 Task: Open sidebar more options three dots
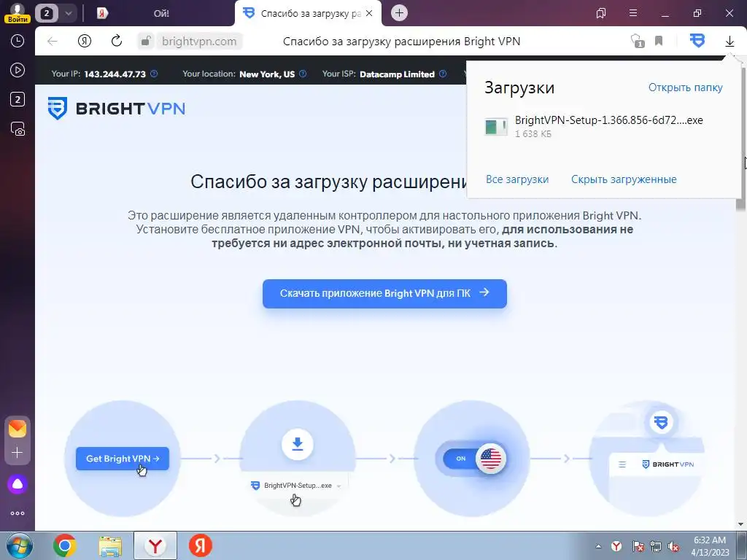18,513
